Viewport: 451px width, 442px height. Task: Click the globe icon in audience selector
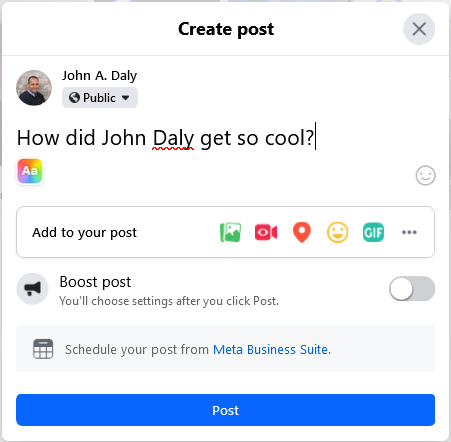[74, 98]
